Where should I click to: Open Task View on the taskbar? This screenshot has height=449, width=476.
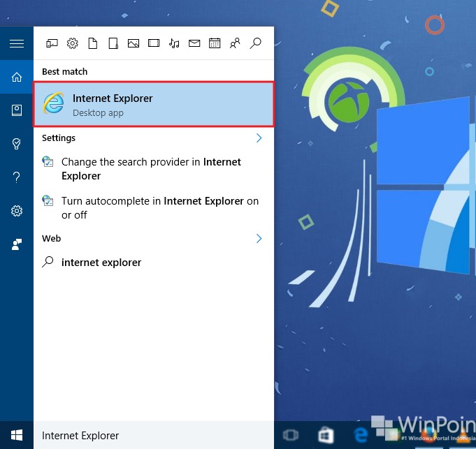coord(291,435)
